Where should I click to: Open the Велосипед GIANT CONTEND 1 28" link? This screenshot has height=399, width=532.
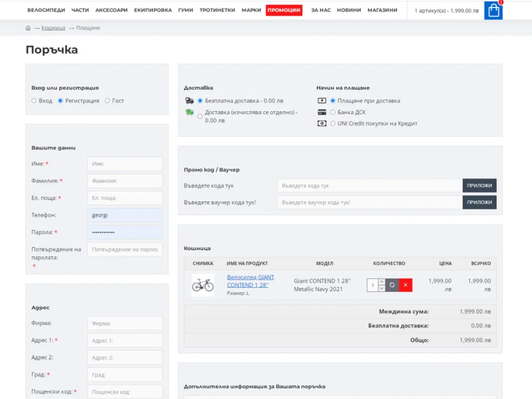[250, 281]
